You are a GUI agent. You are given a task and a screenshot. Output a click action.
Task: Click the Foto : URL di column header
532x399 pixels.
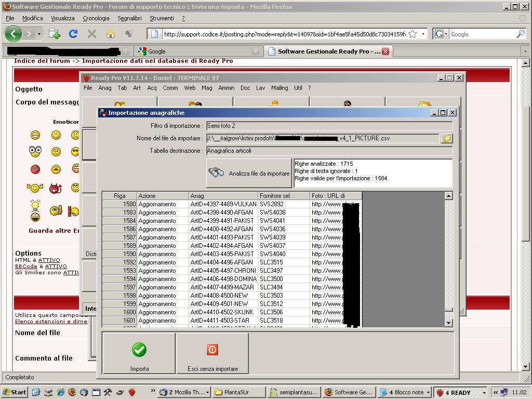click(336, 196)
